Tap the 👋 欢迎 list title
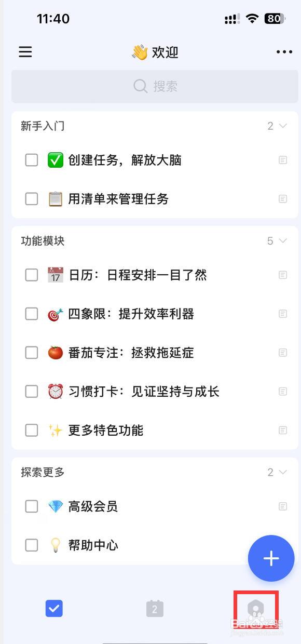 pos(155,52)
